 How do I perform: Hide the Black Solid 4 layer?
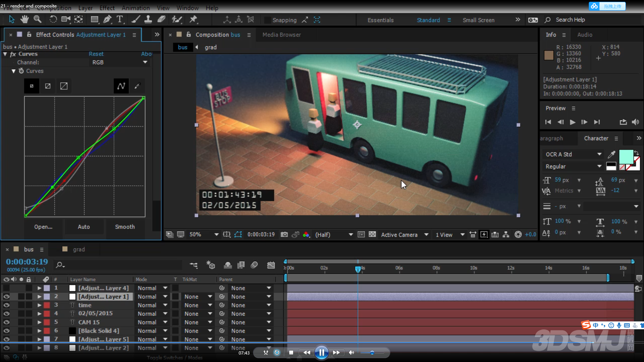click(6, 330)
